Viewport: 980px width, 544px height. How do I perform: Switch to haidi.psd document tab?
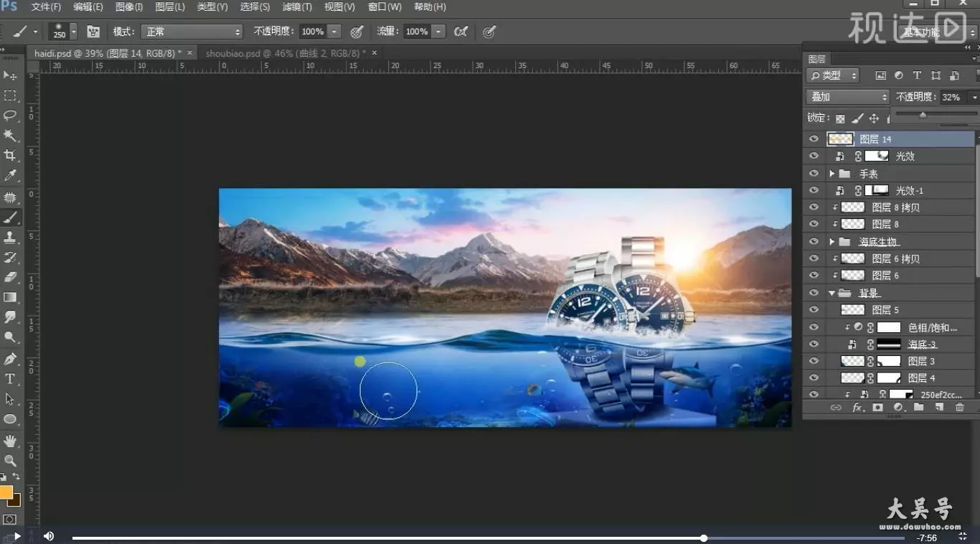[108, 53]
